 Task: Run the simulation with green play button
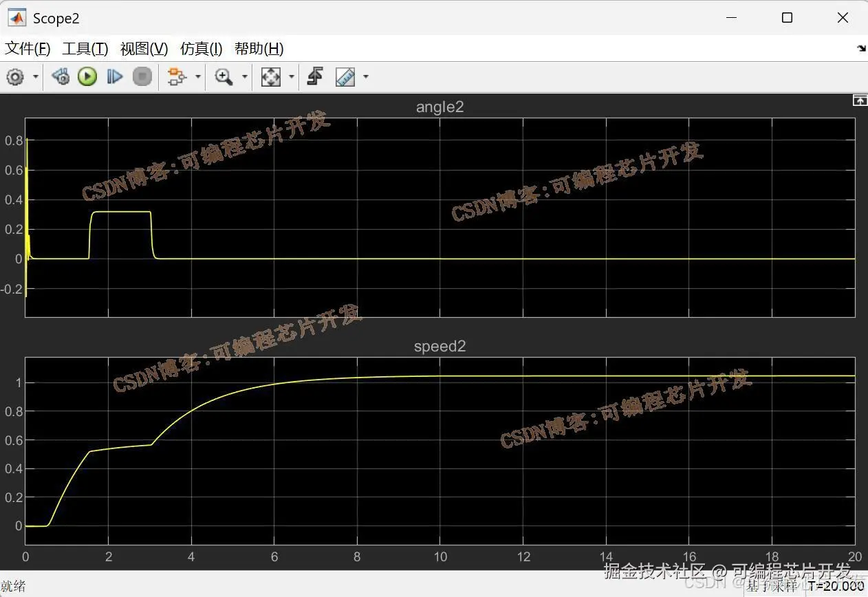[x=87, y=77]
